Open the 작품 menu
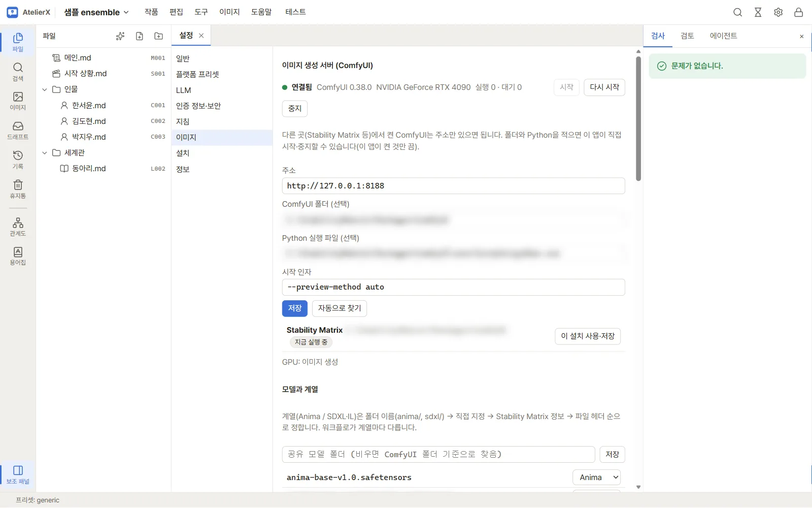812x508 pixels. tap(151, 12)
